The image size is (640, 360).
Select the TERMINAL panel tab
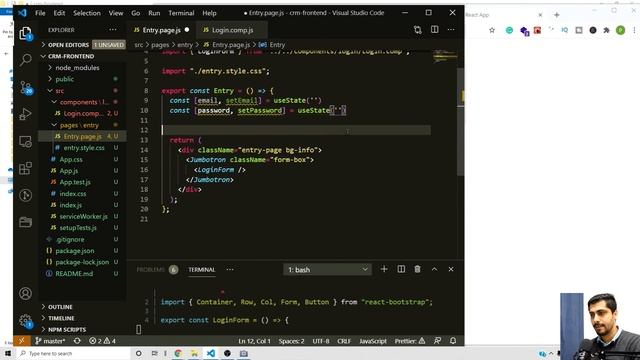(202, 269)
